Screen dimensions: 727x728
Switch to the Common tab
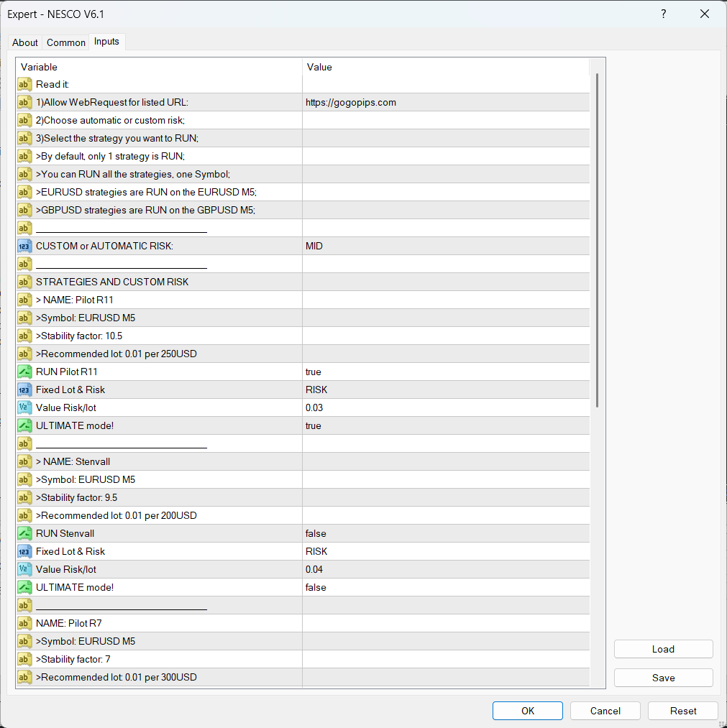[66, 42]
